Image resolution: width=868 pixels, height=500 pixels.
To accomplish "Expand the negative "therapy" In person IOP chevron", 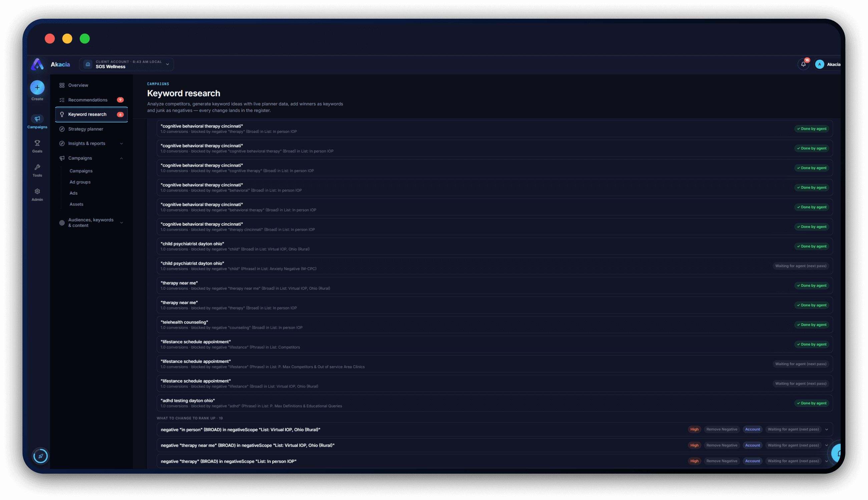I will tap(826, 461).
